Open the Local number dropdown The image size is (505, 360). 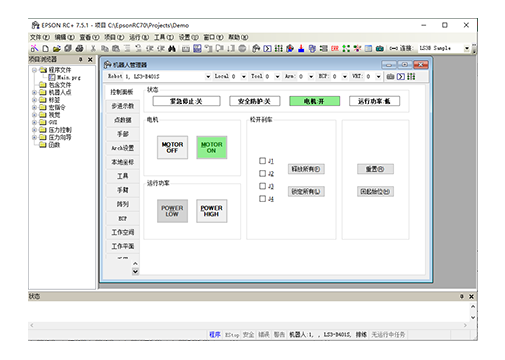click(244, 77)
